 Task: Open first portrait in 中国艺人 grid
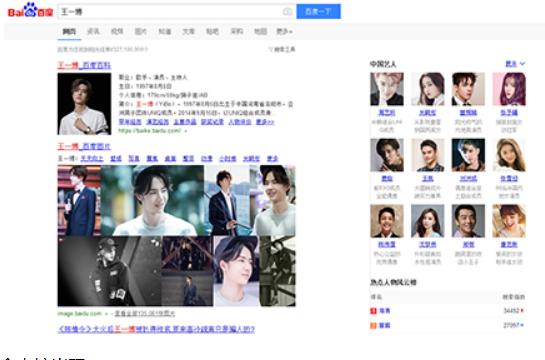click(387, 89)
